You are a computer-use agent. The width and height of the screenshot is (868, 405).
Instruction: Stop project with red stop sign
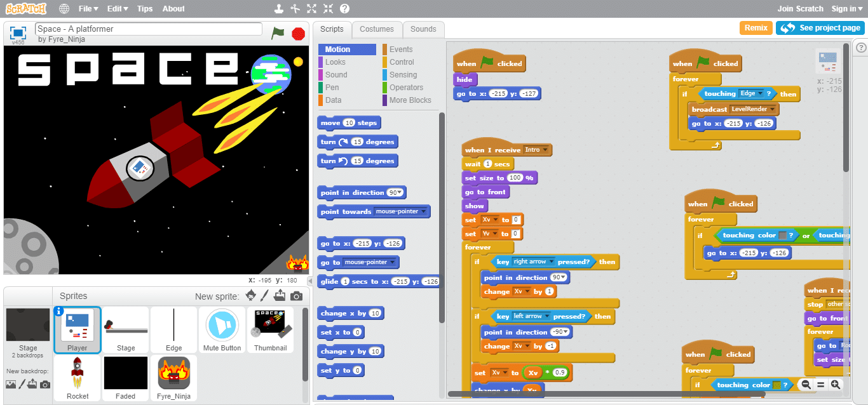[298, 33]
